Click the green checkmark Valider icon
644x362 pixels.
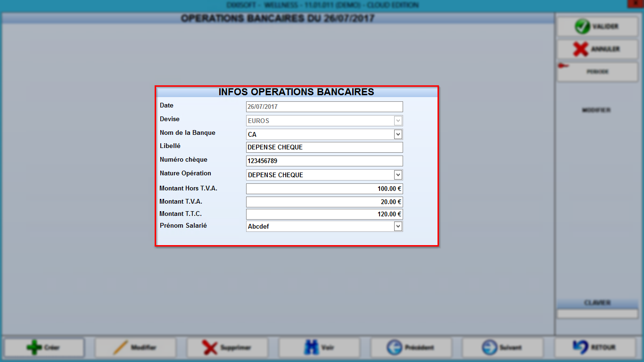click(582, 26)
